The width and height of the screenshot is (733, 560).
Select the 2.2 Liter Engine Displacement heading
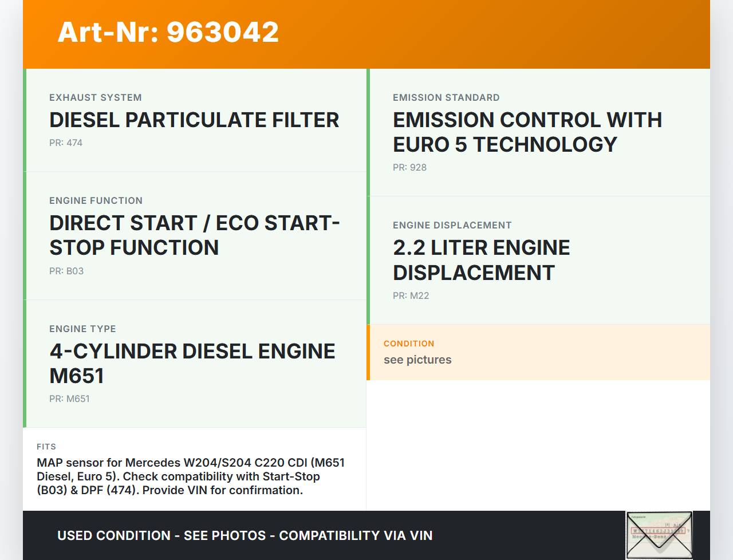(x=481, y=261)
